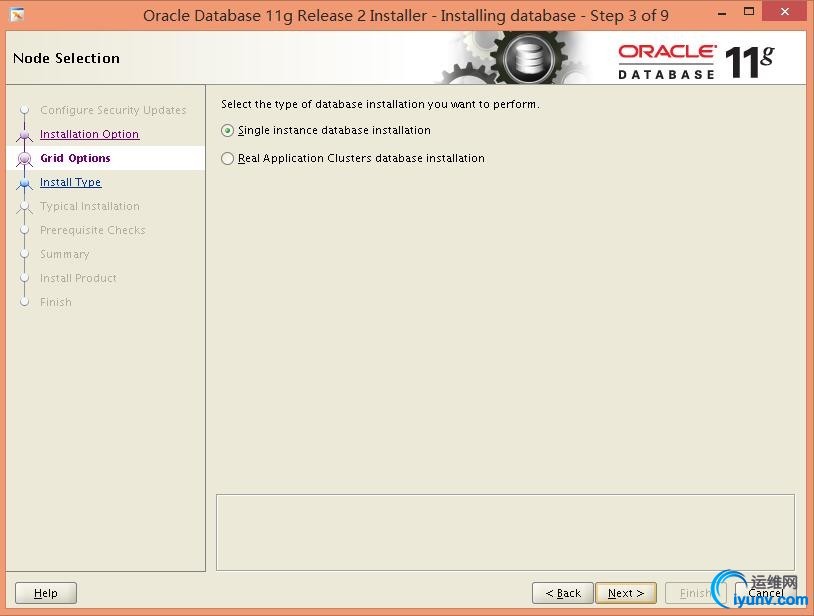Screen dimensions: 814x616
Task: Click the Installation Option step marker icon
Action: point(24,135)
